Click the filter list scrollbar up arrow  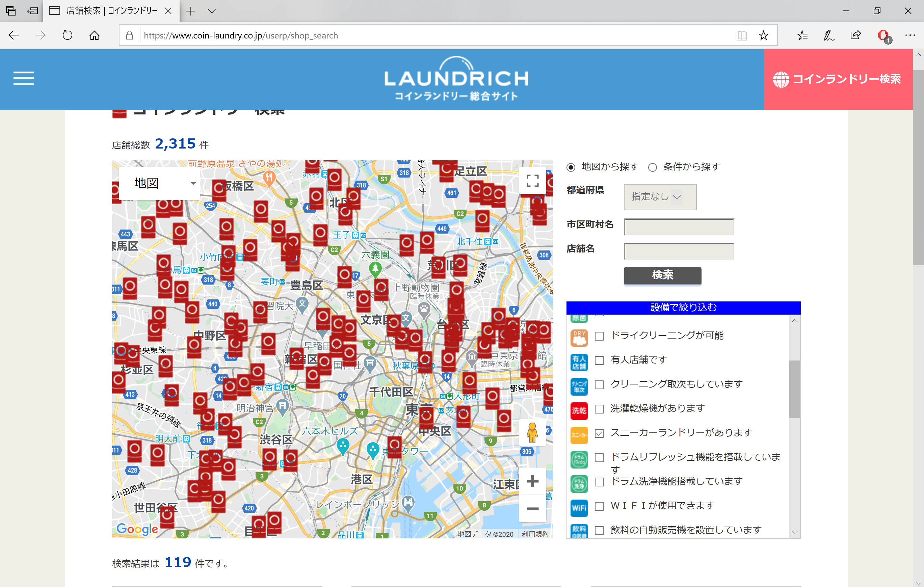[x=795, y=321]
